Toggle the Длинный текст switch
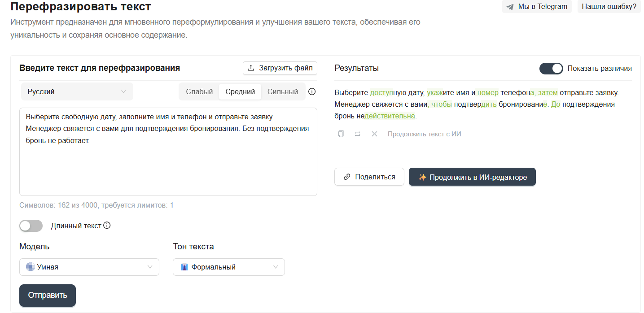This screenshot has height=313, width=644. pyautogui.click(x=31, y=226)
